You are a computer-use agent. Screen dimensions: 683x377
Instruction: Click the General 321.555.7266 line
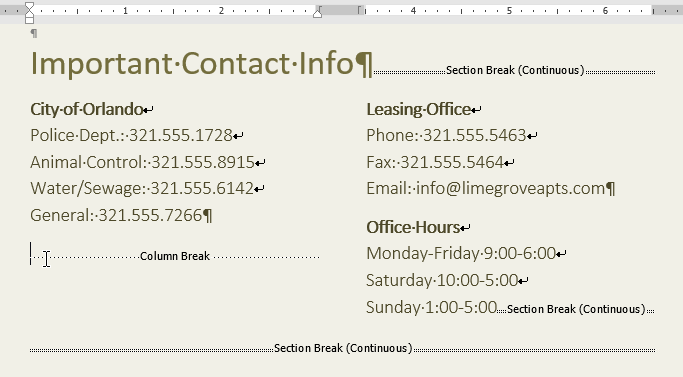(x=116, y=215)
